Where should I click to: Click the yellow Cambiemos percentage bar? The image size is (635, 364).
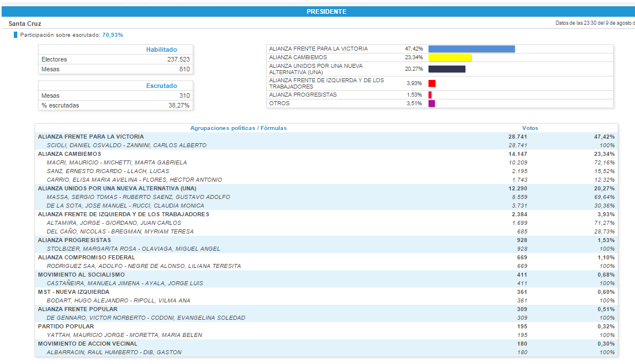(x=450, y=58)
